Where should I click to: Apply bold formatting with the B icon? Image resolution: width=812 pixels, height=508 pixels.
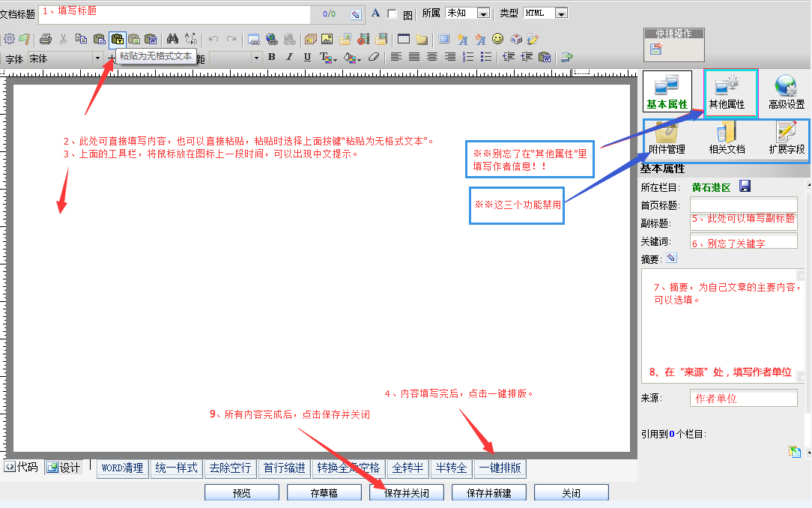(271, 57)
